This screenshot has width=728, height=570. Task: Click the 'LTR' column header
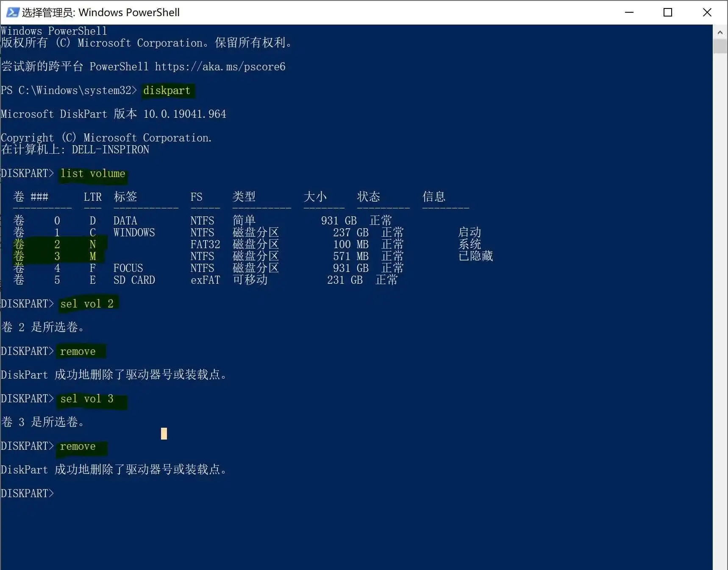(x=93, y=197)
